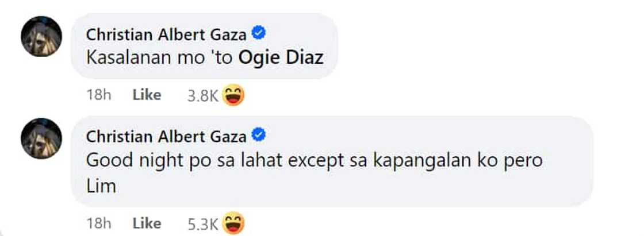Click the haha emoji next to 3.8K
This screenshot has width=644, height=236.
[x=233, y=95]
